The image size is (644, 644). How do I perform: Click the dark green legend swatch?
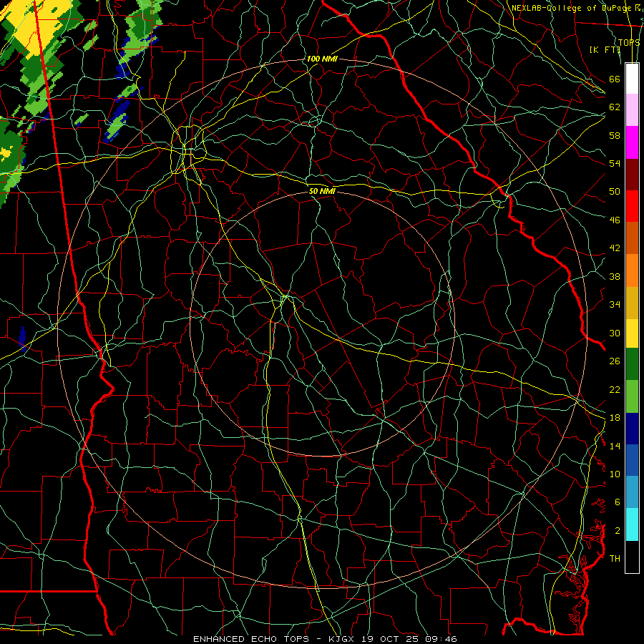[632, 364]
